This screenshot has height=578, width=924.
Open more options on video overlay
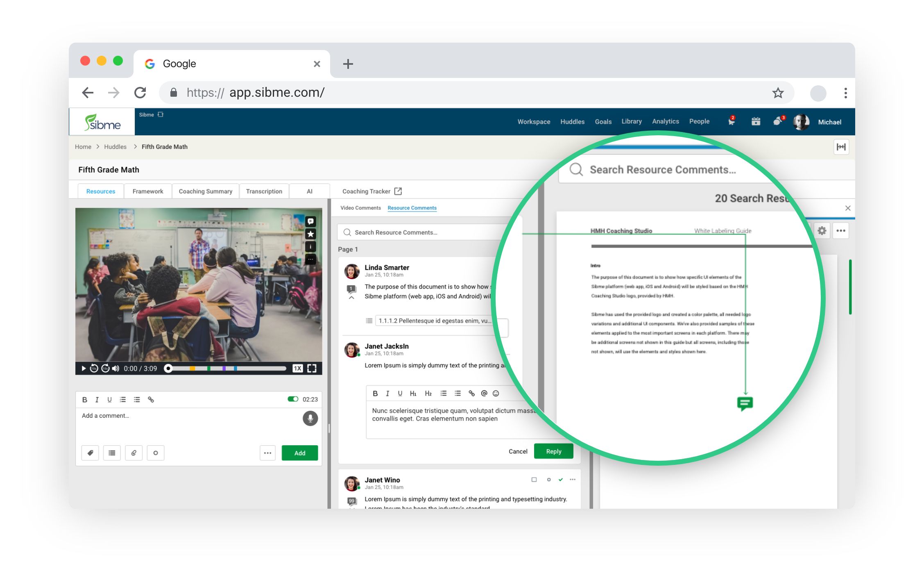311,259
